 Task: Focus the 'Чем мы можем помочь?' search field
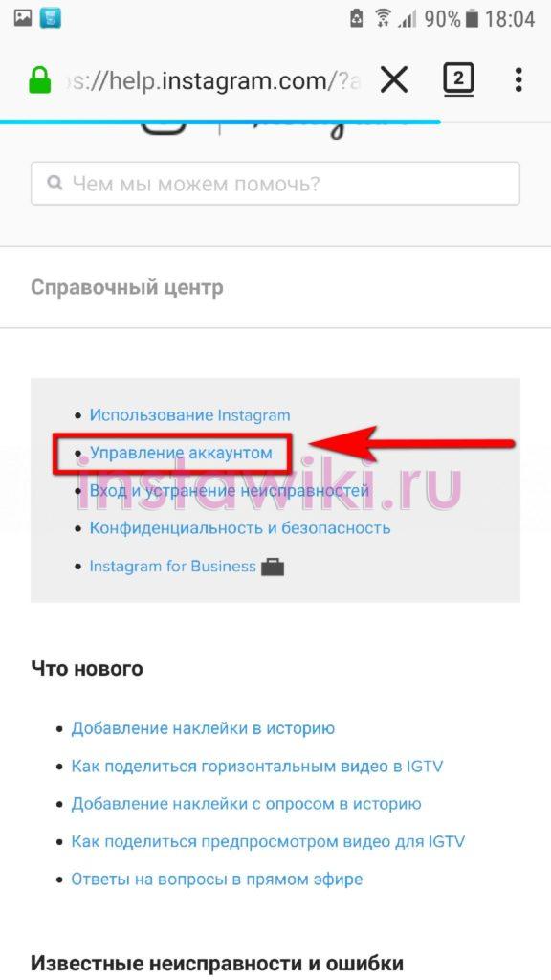[x=275, y=183]
